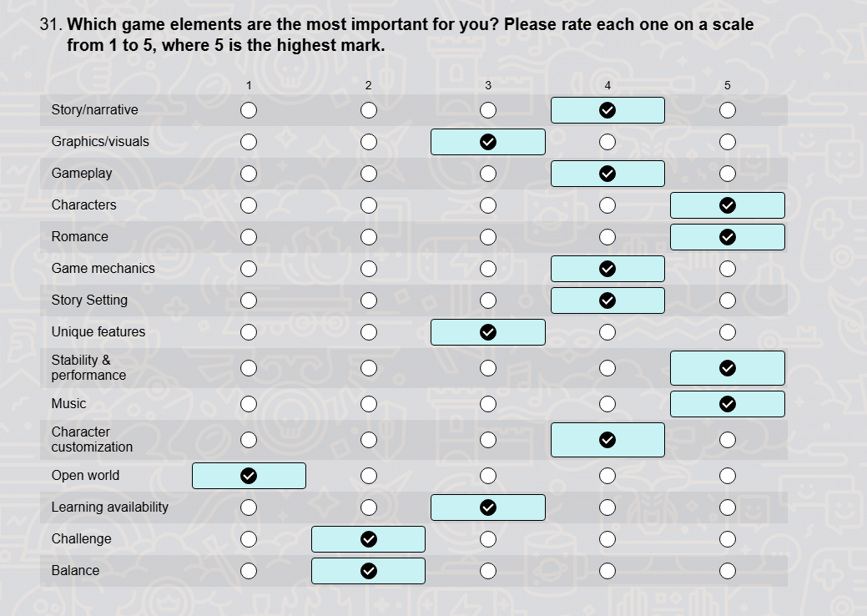The height and width of the screenshot is (616, 867).
Task: Give Story Setting a rating of 3
Action: (x=487, y=300)
